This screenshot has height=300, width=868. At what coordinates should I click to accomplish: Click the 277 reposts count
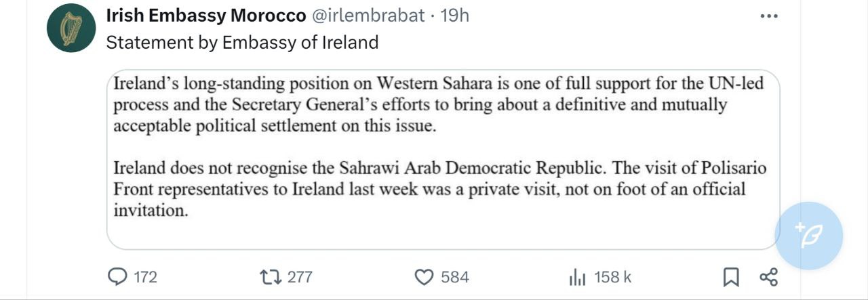pyautogui.click(x=300, y=277)
